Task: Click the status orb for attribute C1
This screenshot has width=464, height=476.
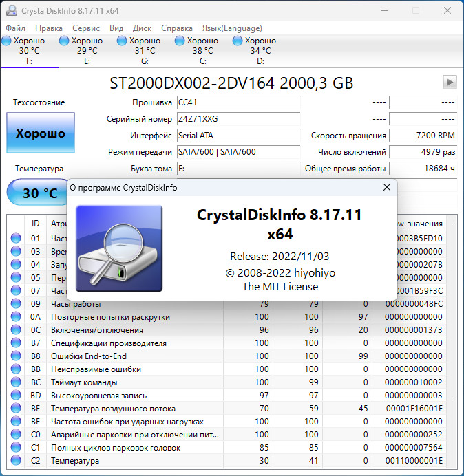Action: (x=16, y=448)
